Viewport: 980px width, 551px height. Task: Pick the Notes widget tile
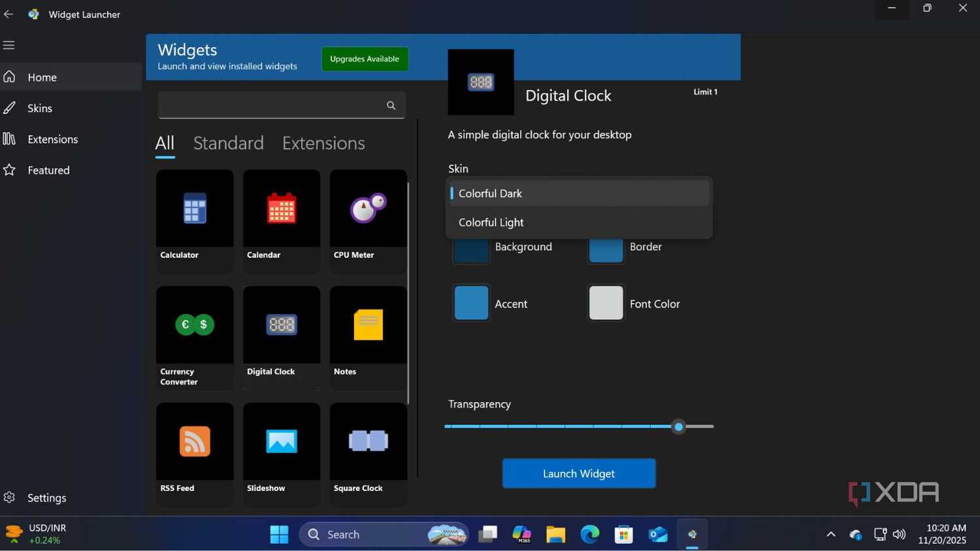368,338
